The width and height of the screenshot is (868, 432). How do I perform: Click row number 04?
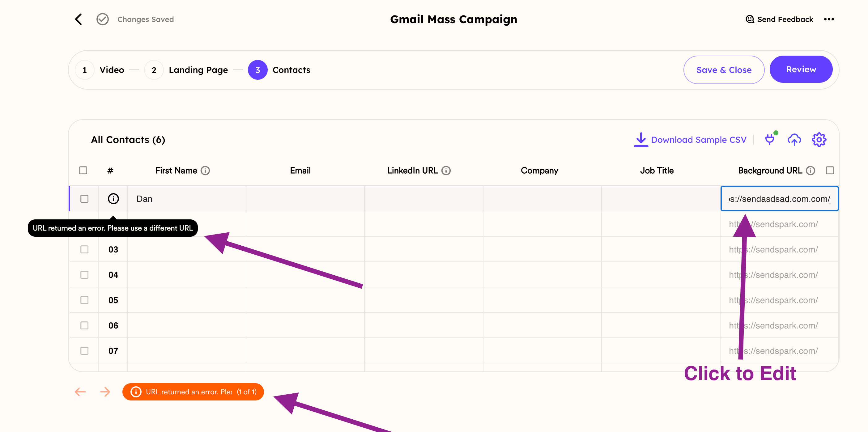113,275
